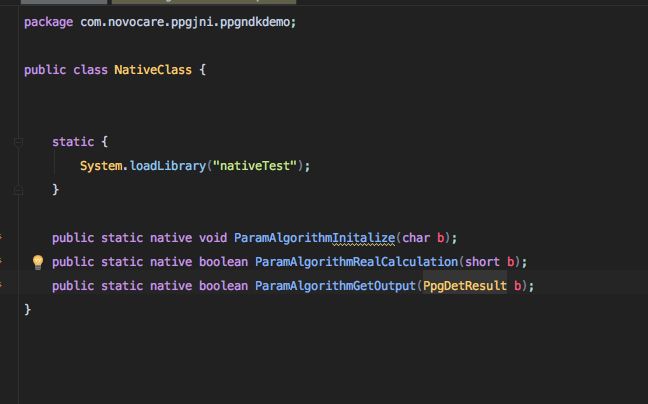The width and height of the screenshot is (648, 404).
Task: Click the char parameter type
Action: [416, 238]
